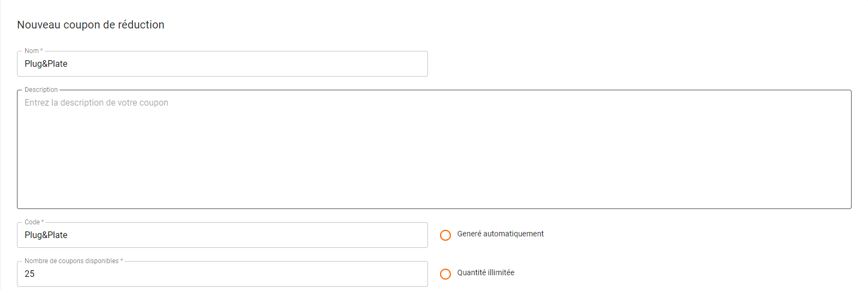868x290 pixels.
Task: Click the 'Nouveau coupon de réduction' heading
Action: (91, 25)
